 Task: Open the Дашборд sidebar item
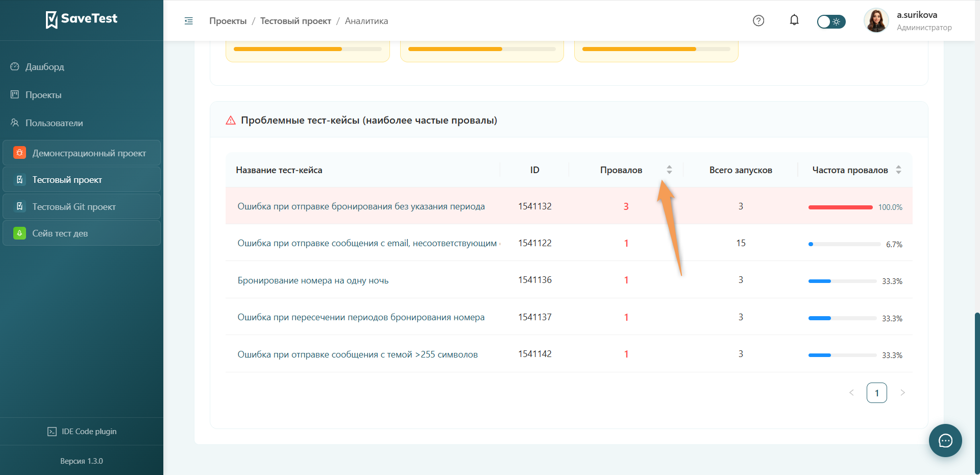click(x=44, y=67)
